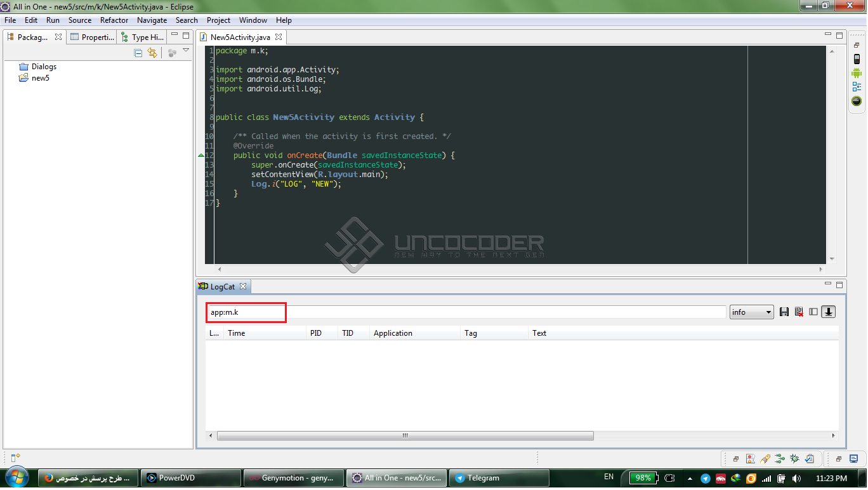Open the green Android robot view icon
Screen dimensions: 868x490
857,74
